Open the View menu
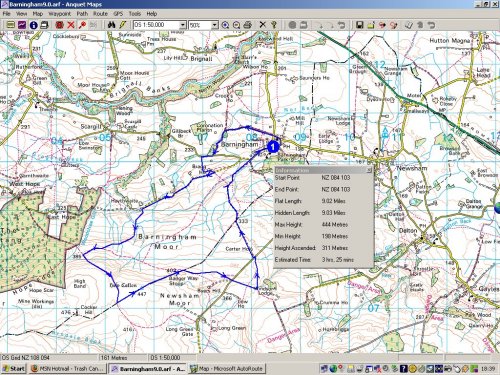 [21, 14]
